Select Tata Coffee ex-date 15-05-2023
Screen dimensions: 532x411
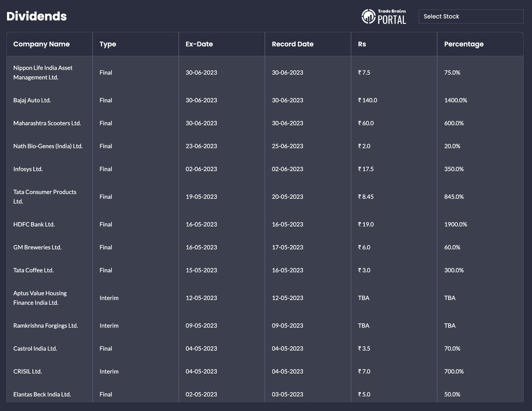pyautogui.click(x=202, y=270)
